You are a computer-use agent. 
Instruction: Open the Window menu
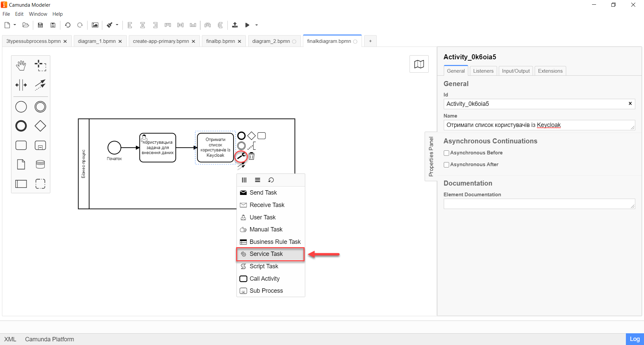[38, 14]
